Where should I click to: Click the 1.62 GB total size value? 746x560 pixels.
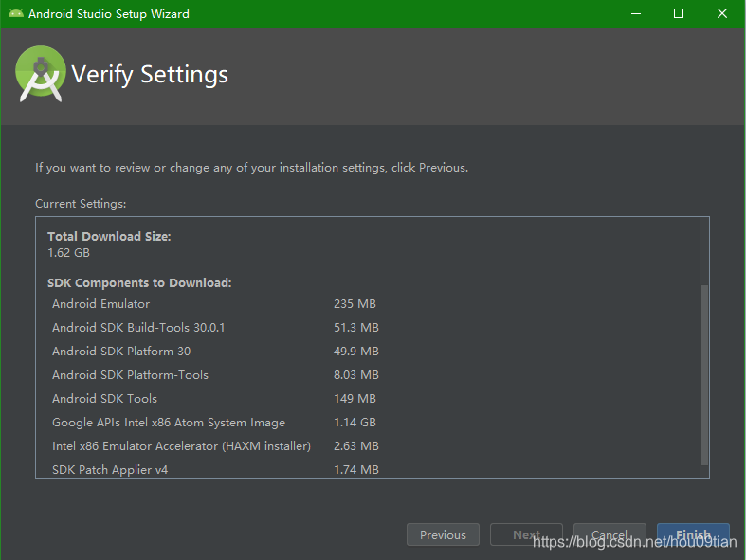coord(68,253)
